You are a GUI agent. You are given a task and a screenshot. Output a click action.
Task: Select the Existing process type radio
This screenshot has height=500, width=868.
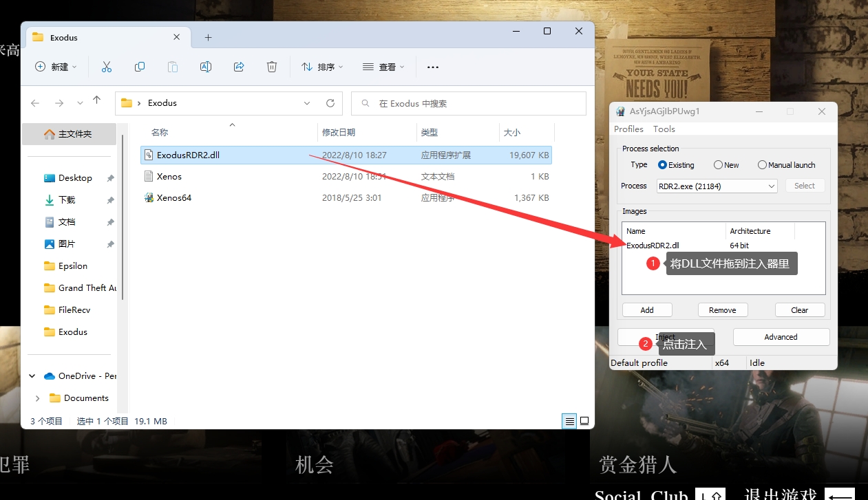(663, 165)
